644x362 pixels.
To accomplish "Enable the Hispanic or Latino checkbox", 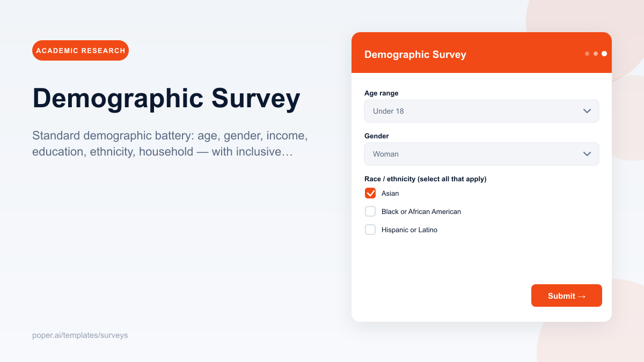I will tap(370, 230).
